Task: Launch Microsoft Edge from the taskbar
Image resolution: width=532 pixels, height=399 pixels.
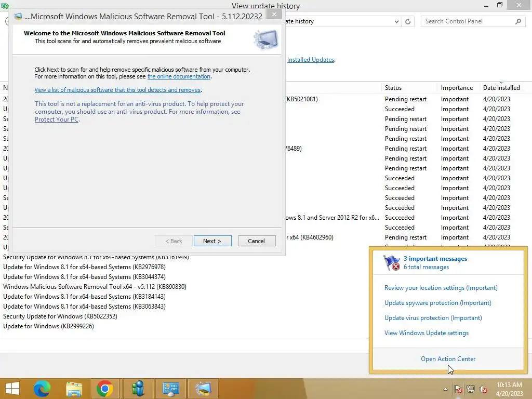Action: point(42,389)
